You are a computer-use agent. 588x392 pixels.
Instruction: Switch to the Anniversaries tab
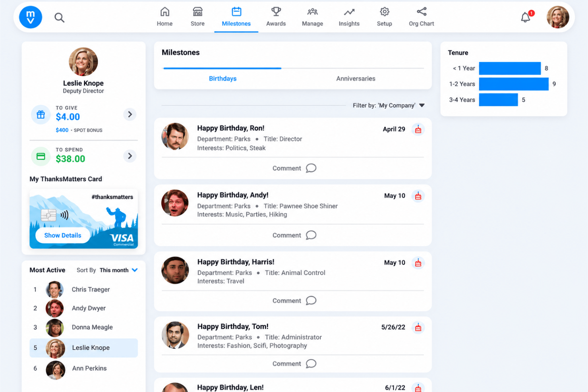pyautogui.click(x=356, y=79)
